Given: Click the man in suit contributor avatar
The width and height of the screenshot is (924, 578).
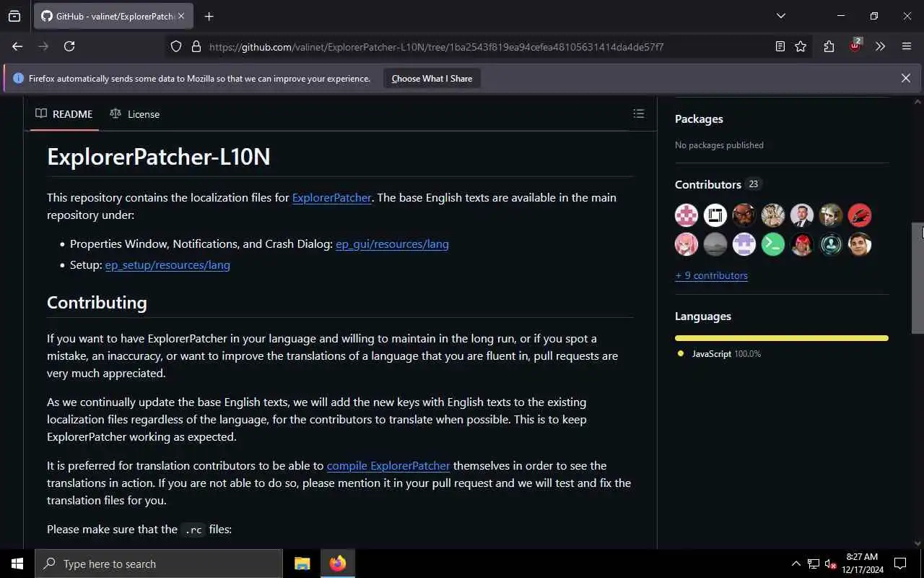Looking at the screenshot, I should [802, 215].
